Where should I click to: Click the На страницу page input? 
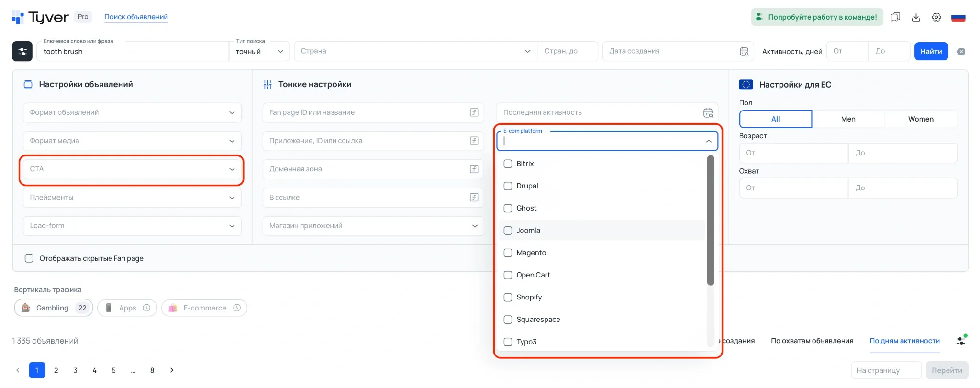[886, 370]
